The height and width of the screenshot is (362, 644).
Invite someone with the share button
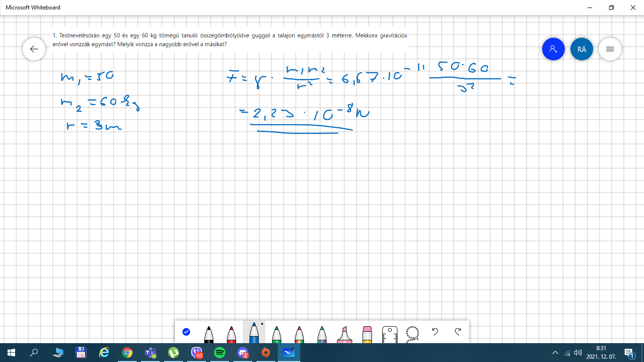[x=553, y=49]
